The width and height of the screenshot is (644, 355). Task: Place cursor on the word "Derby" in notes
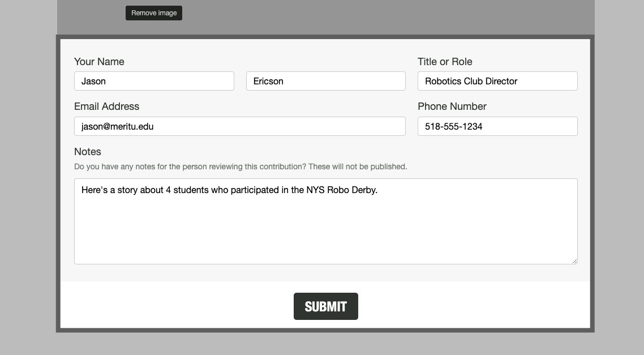coord(364,190)
